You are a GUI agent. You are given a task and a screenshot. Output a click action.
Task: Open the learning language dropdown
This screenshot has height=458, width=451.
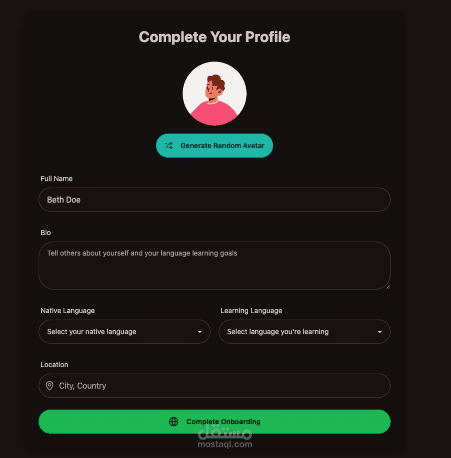click(305, 332)
